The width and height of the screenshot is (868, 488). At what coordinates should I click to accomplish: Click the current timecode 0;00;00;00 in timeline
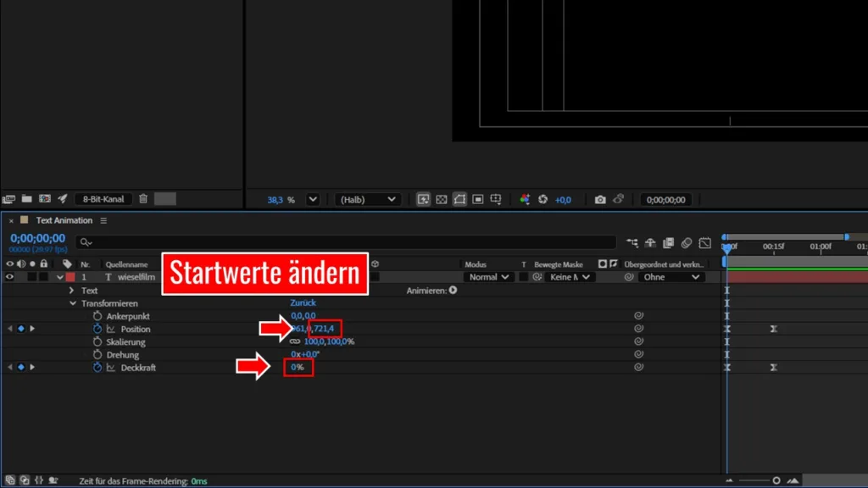tap(37, 238)
